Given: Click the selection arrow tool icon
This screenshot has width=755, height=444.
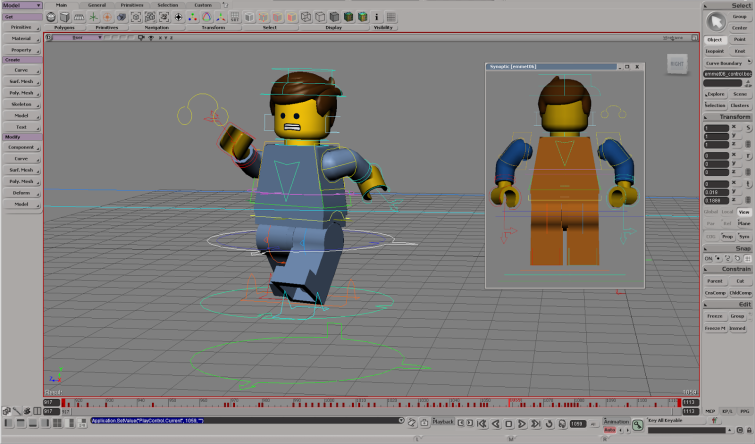Looking at the screenshot, I should coord(715,21).
